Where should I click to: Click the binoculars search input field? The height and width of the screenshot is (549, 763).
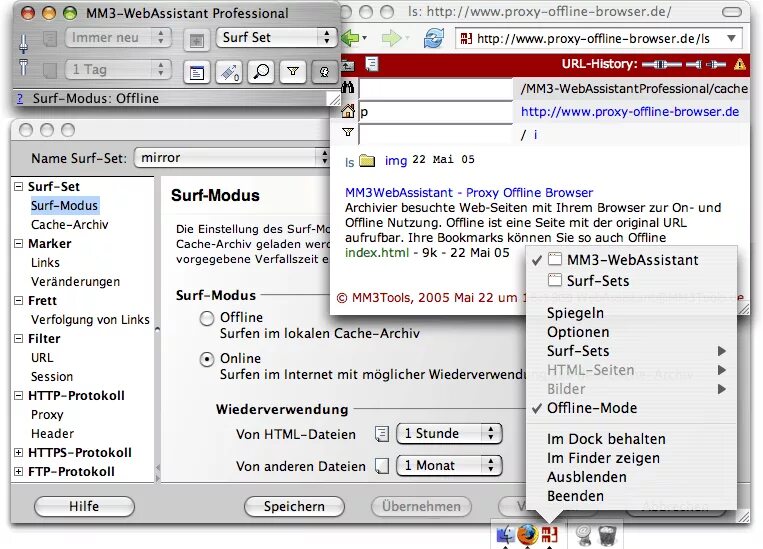tap(436, 89)
